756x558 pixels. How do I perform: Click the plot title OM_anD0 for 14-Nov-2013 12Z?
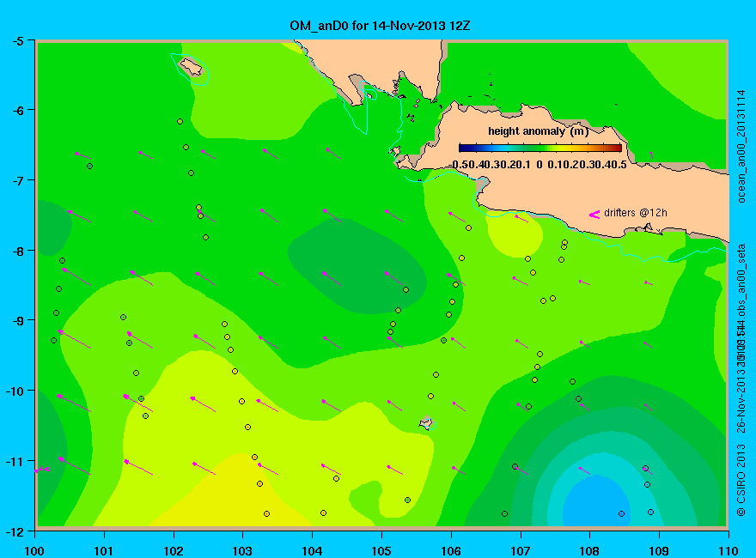click(x=380, y=26)
